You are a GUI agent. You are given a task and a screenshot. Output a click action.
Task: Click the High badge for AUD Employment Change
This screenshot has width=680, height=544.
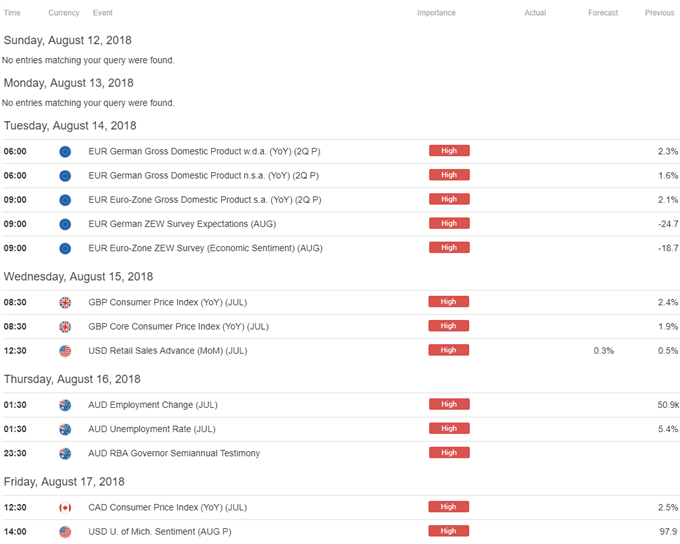(449, 404)
